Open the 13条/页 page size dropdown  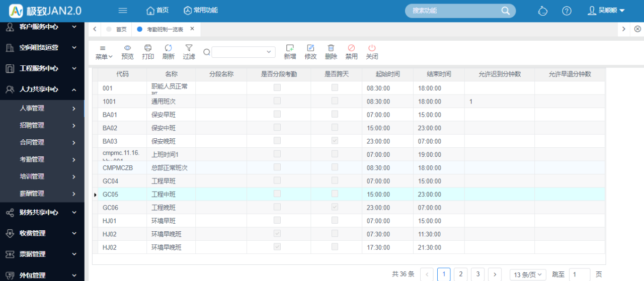point(528,274)
